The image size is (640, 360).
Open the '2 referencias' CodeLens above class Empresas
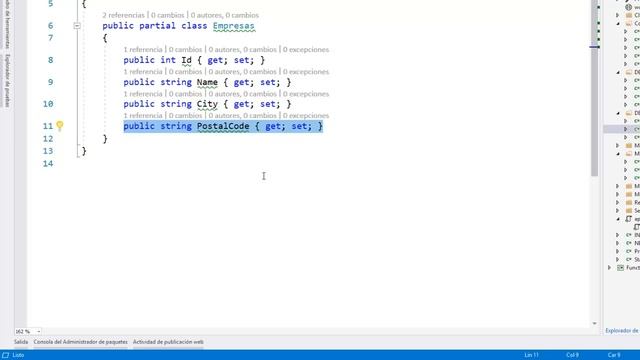tap(123, 15)
